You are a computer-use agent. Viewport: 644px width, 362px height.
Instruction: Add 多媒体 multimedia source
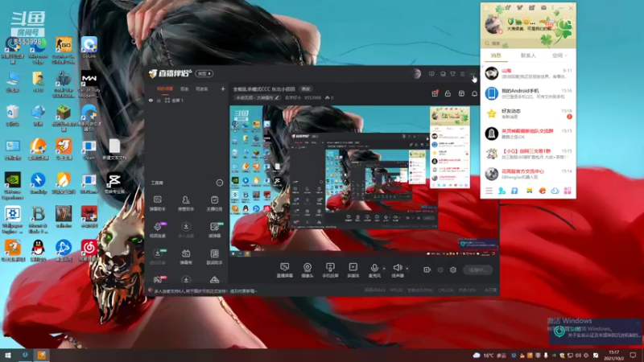click(353, 270)
